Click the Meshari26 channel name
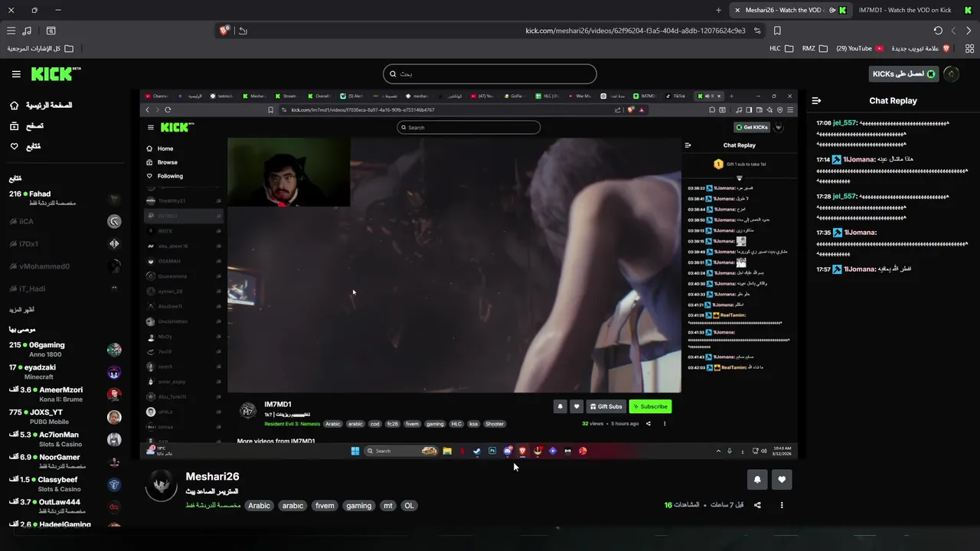The width and height of the screenshot is (980, 551). 212,477
